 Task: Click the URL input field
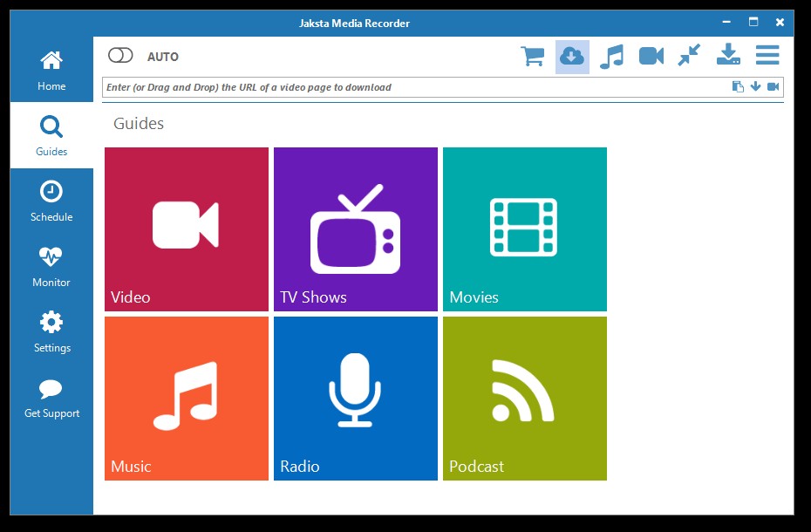coord(410,87)
